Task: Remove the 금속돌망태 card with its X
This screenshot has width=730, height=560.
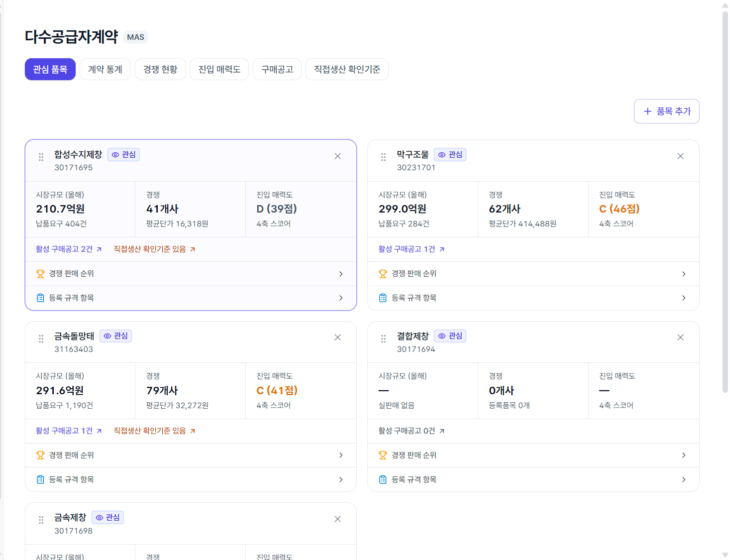Action: coord(337,337)
